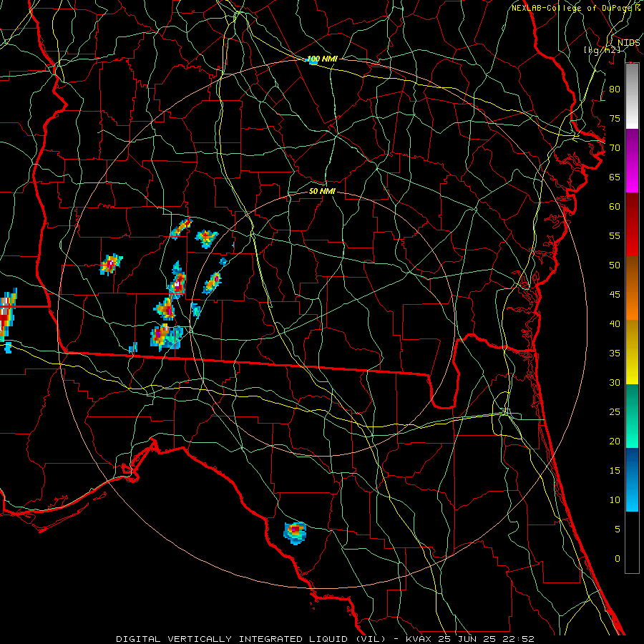Click the "NIDS" label above the scale
This screenshot has height=644, width=644.
[x=628, y=43]
